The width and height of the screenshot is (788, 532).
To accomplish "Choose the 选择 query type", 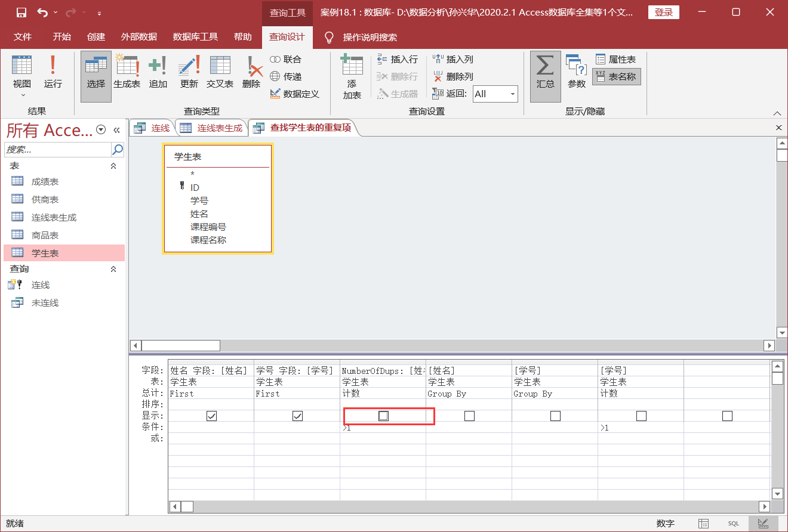I will (96, 76).
